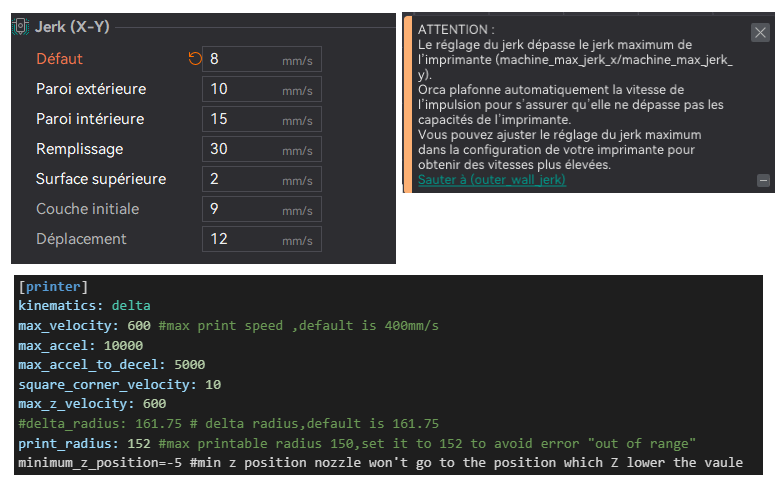Click the kinematics: delta line
782x480 pixels.
[84, 306]
